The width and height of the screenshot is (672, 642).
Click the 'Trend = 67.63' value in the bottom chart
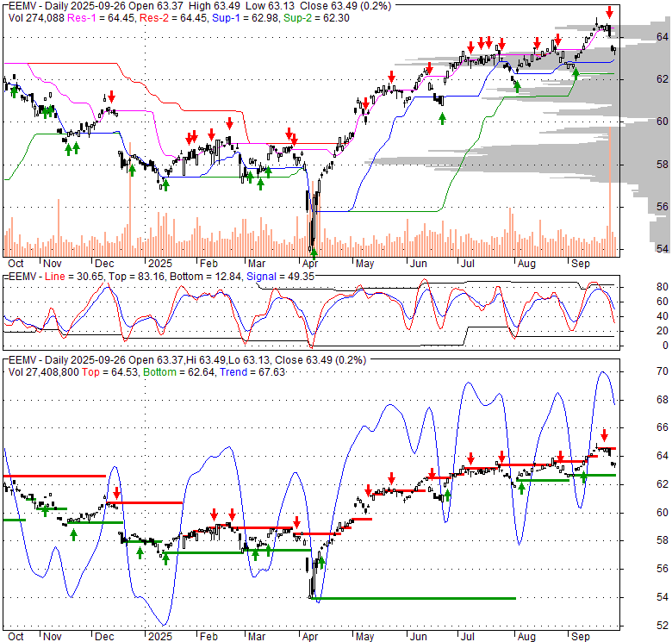click(252, 372)
